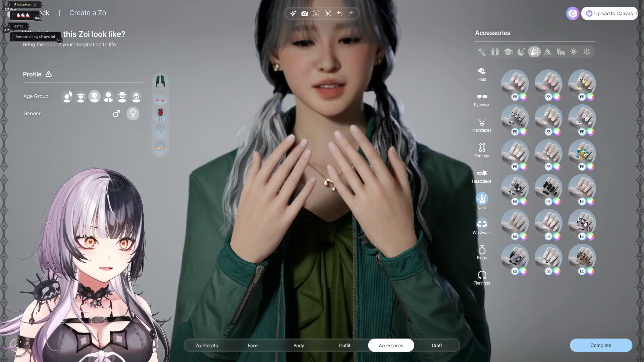This screenshot has height=362, width=644.
Task: Select the female gender option
Action: [x=133, y=114]
